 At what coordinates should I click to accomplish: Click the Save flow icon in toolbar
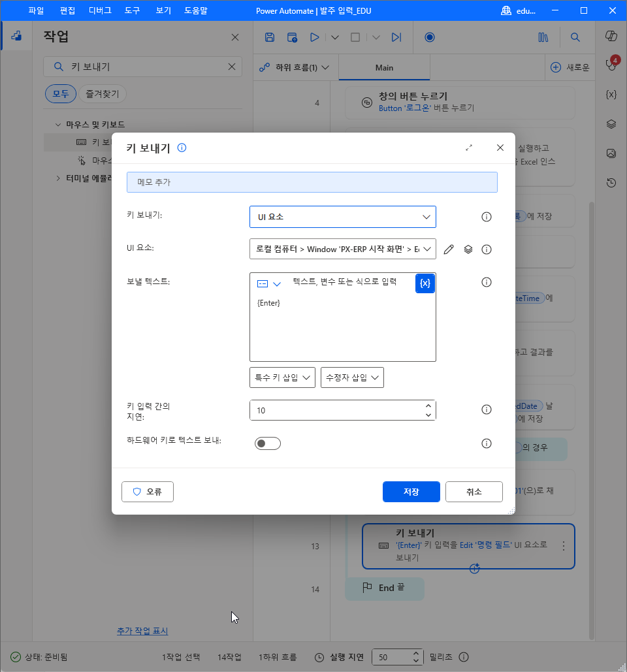[x=270, y=37]
